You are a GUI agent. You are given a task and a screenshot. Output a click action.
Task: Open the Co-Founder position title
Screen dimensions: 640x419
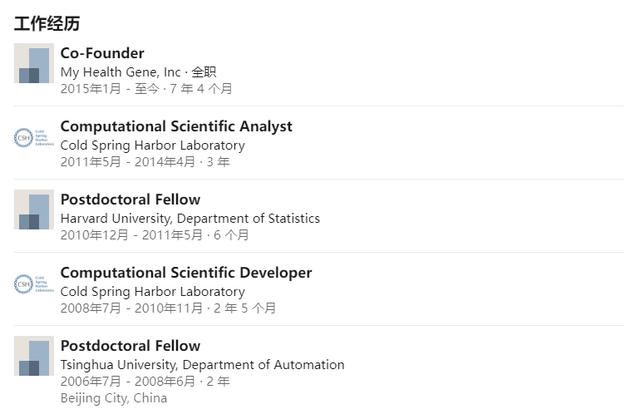coord(102,53)
